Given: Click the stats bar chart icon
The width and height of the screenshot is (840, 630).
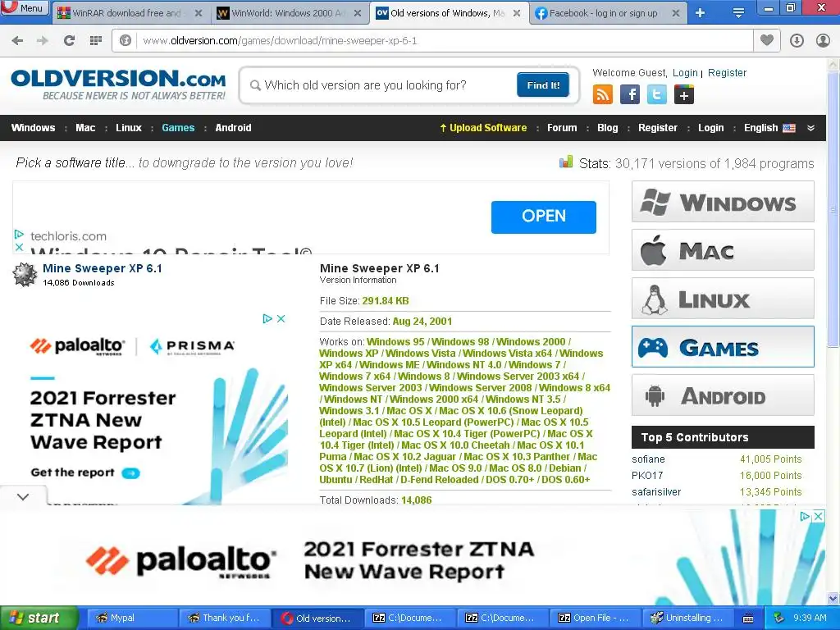Looking at the screenshot, I should click(566, 162).
